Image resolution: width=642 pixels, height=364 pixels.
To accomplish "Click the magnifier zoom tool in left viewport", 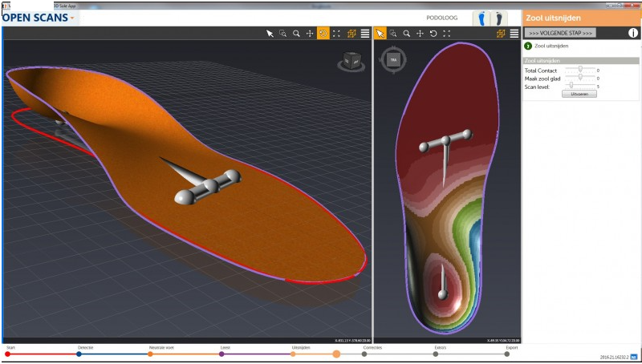I will [296, 34].
